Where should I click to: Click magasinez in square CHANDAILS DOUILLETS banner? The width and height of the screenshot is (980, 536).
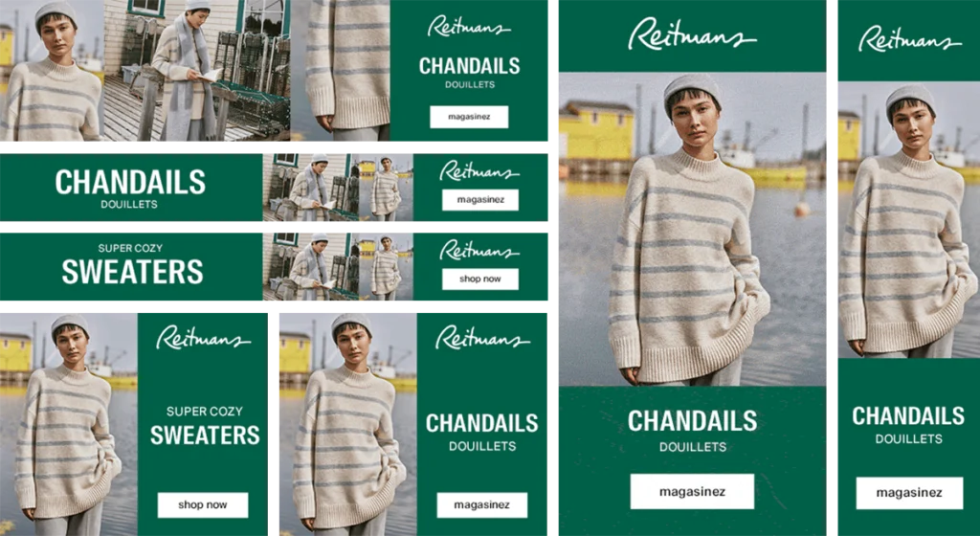click(482, 504)
